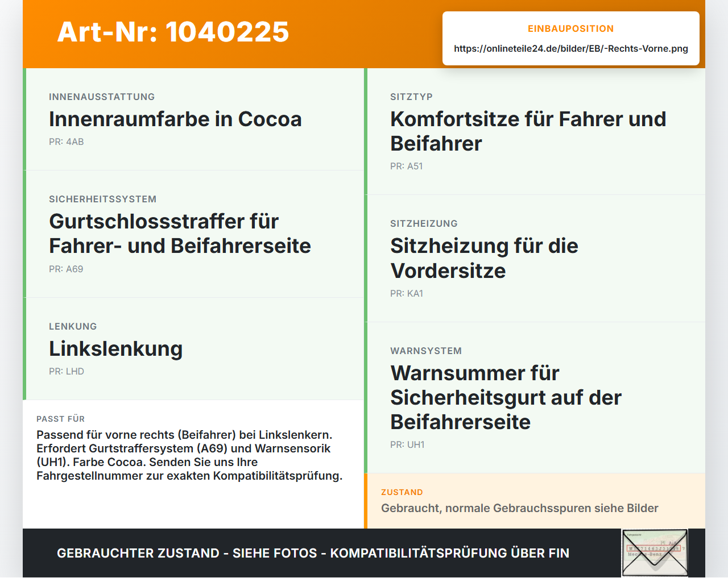Click the 'Art-Nr: 1040225' heading
This screenshot has height=578, width=728.
[x=173, y=32]
